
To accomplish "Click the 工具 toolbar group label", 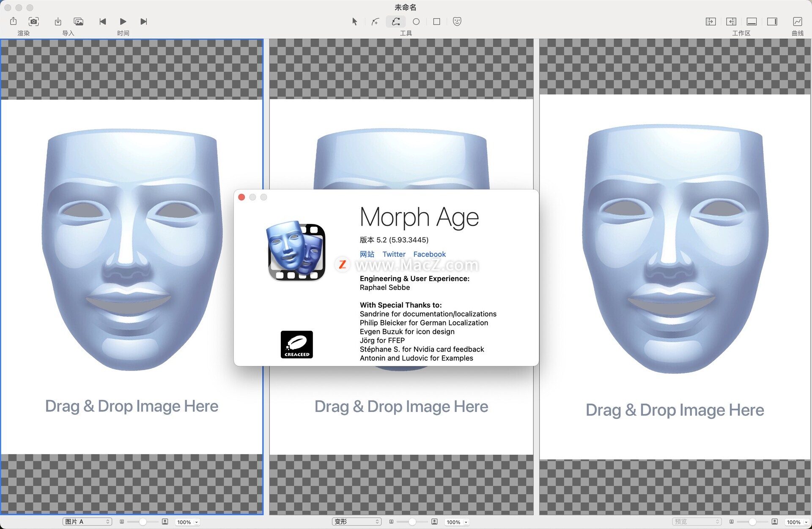I will click(406, 33).
